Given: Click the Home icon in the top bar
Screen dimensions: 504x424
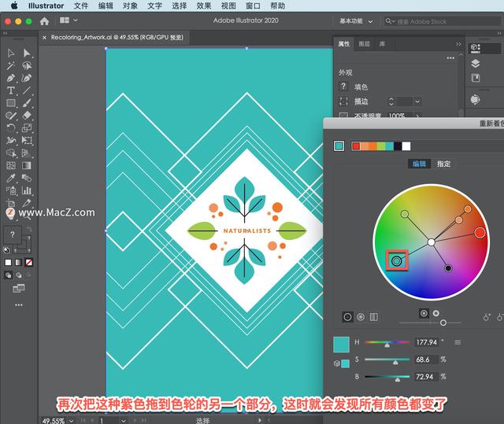Looking at the screenshot, I should coord(44,20).
